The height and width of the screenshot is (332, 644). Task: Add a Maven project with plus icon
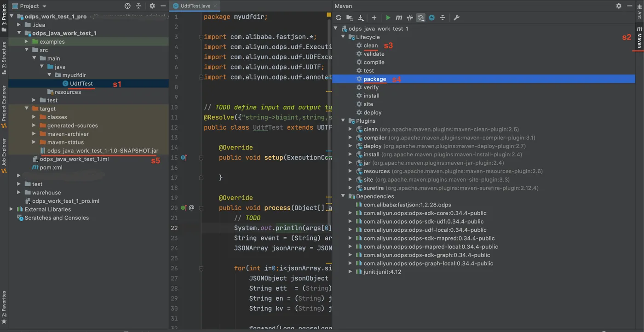click(x=374, y=17)
